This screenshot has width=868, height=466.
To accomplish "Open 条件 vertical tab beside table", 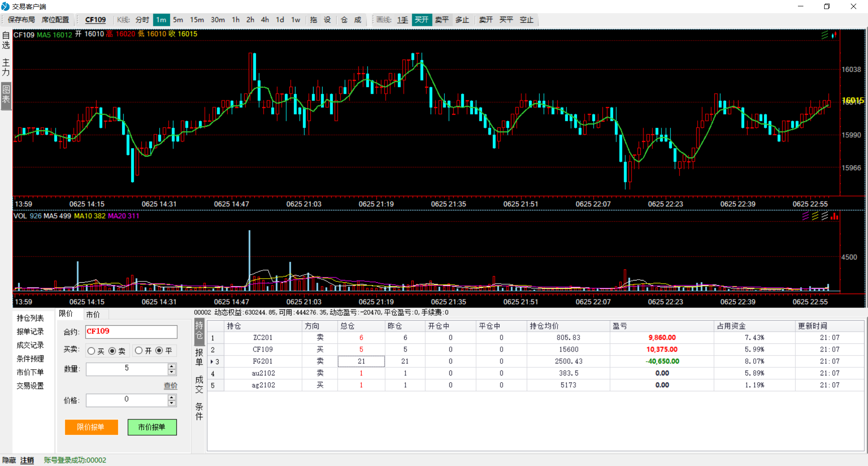I will click(199, 411).
